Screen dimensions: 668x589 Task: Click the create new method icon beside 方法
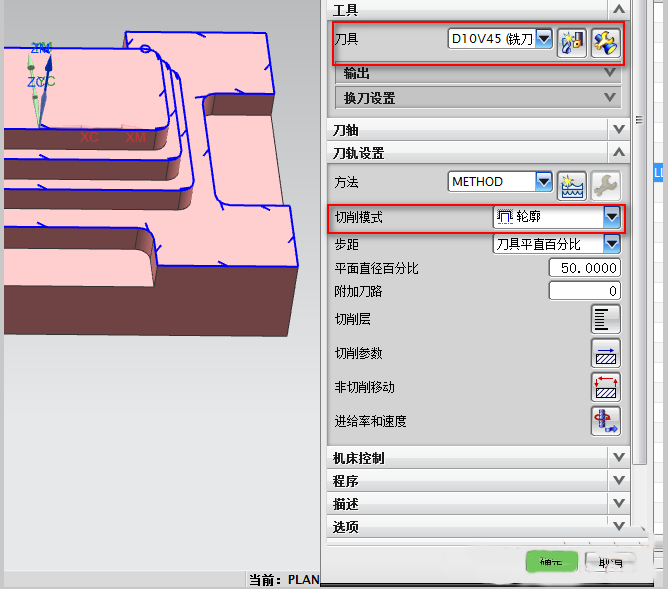(x=572, y=183)
